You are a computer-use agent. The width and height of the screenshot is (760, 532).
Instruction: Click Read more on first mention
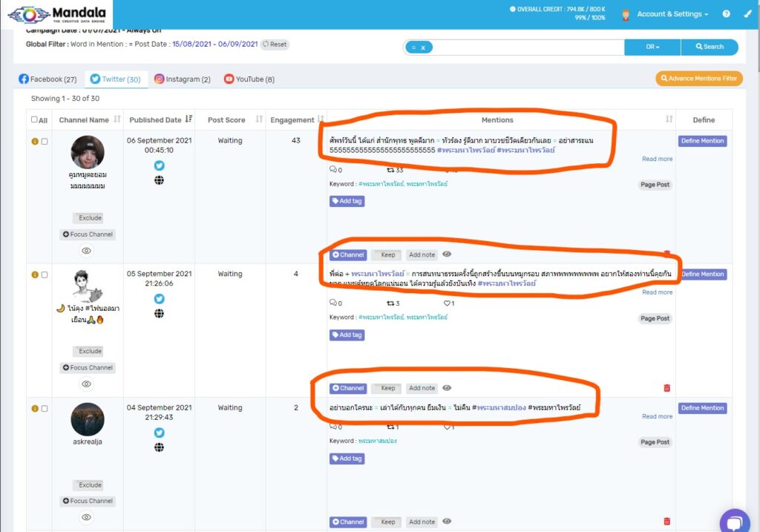tap(657, 159)
